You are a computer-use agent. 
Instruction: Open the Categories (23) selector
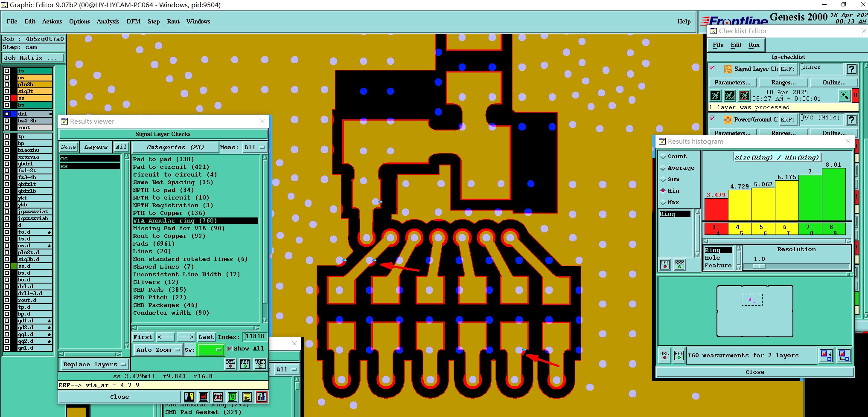(x=175, y=147)
